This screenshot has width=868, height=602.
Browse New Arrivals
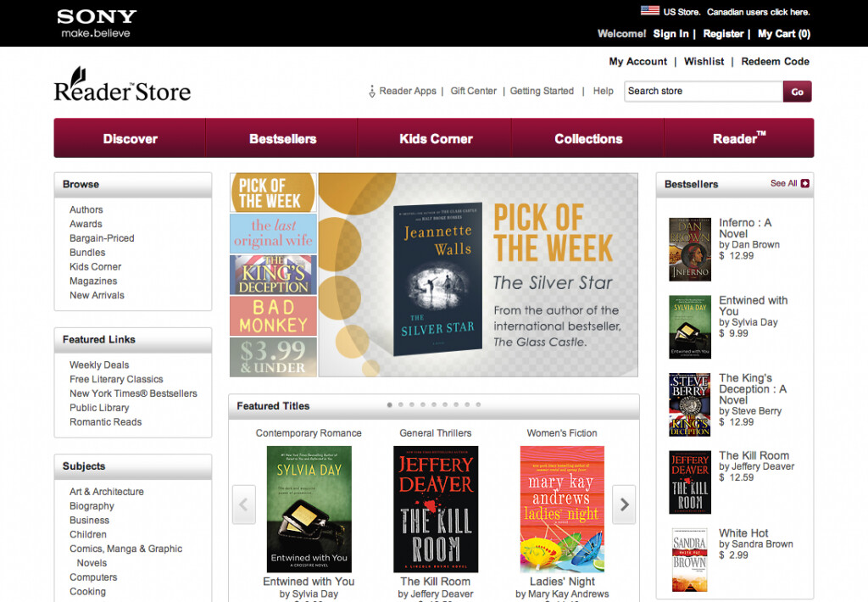pos(97,295)
